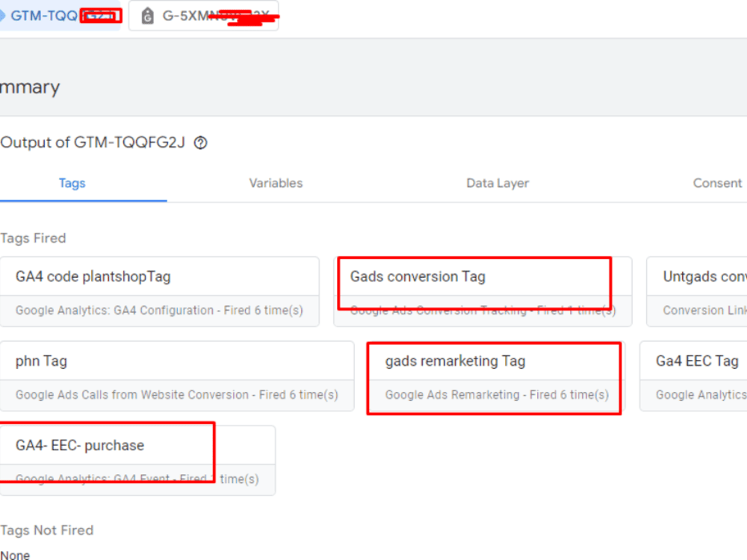Click the 'Output of GTM-TQQFG2J' title

93,143
